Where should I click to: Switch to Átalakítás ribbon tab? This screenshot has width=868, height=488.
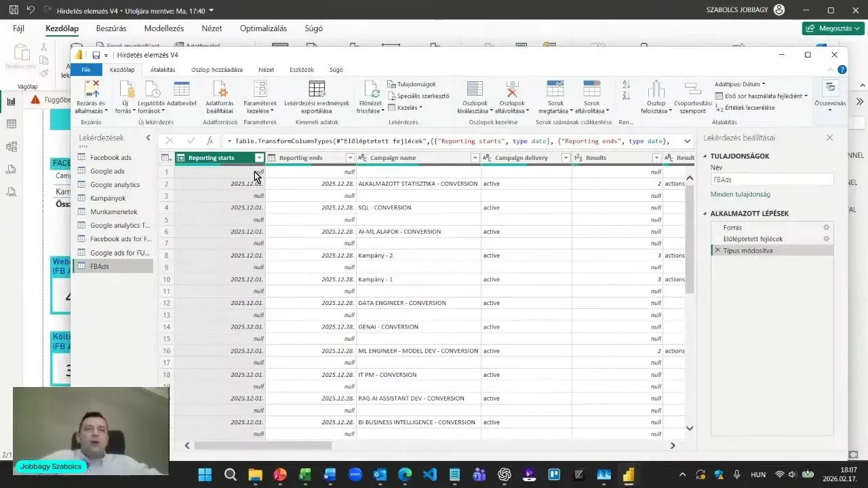tap(163, 70)
